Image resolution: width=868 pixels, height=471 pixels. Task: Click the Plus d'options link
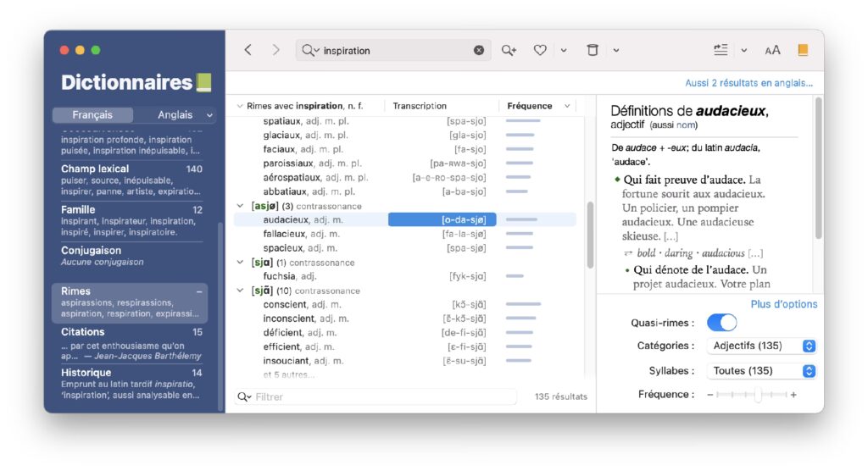tap(783, 304)
